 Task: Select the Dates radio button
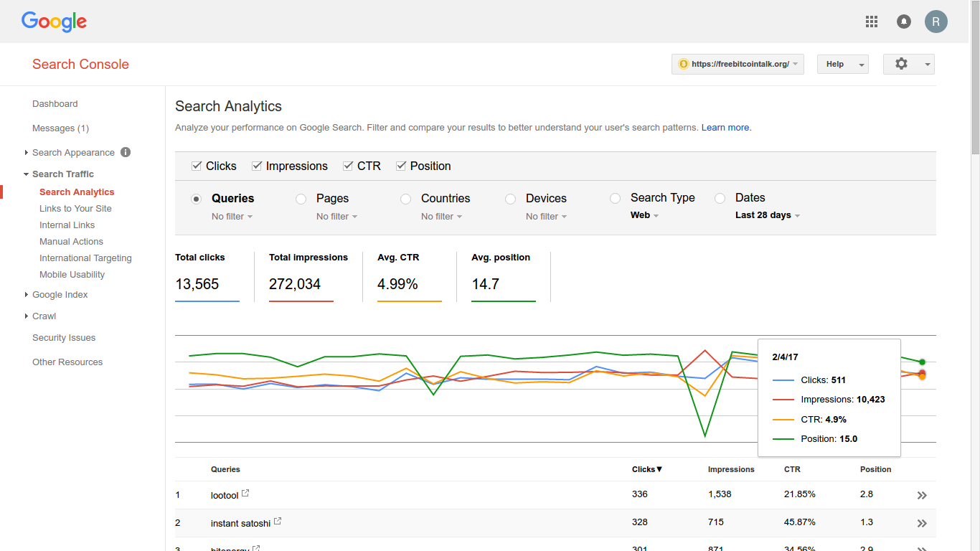coord(720,198)
